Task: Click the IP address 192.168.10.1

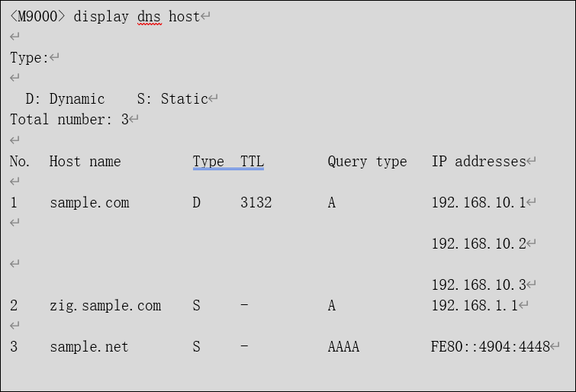Action: coord(478,203)
